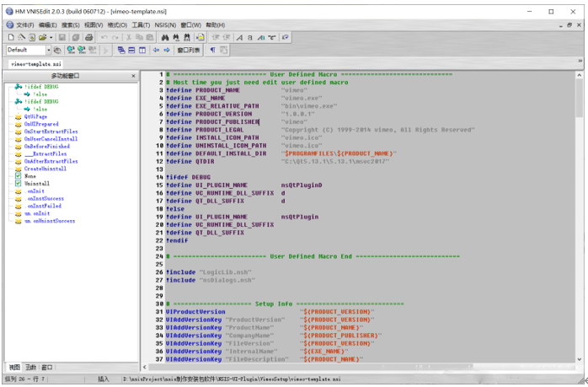
Task: Tile windows horizontally icon
Action: coord(131,50)
